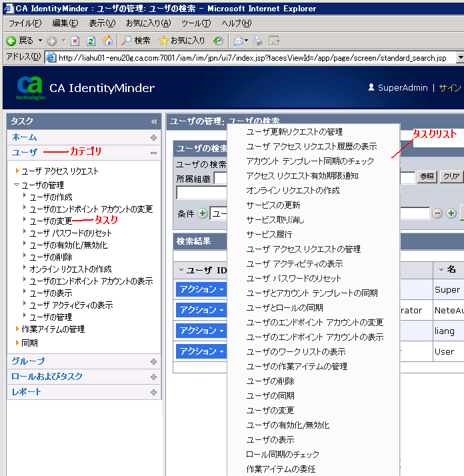Click the Stop loading toolbar icon

(x=75, y=41)
